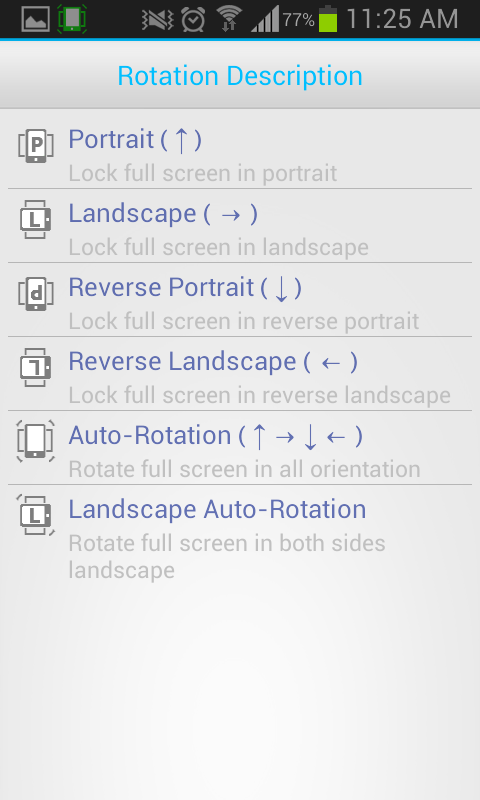Click 'Lock full screen in portrait' description
The image size is (480, 800).
tap(203, 173)
